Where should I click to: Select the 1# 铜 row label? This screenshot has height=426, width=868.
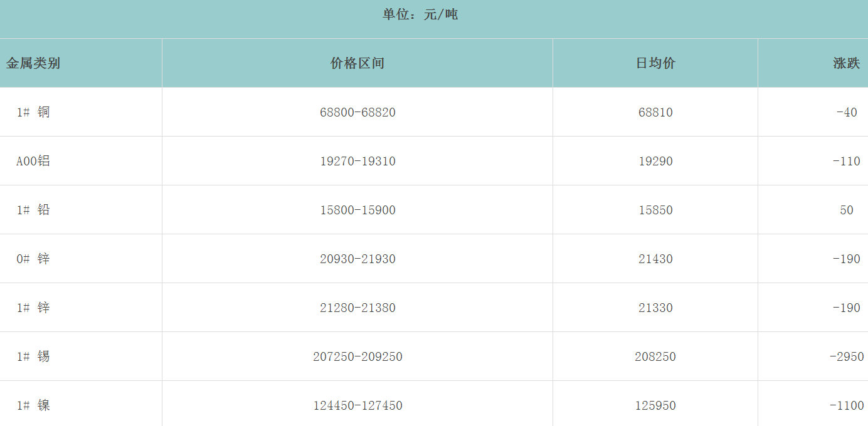tap(33, 113)
